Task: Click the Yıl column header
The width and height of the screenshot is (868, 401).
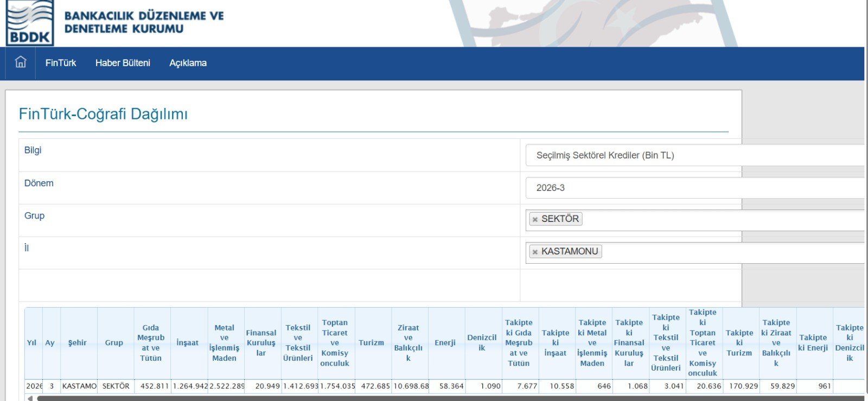Action: pyautogui.click(x=34, y=343)
